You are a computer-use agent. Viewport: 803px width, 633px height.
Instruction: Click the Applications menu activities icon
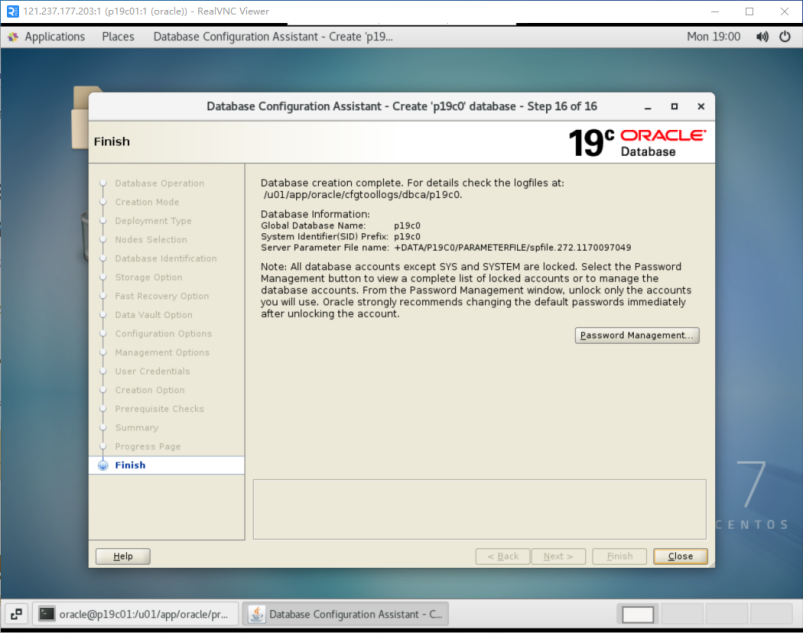click(x=13, y=37)
